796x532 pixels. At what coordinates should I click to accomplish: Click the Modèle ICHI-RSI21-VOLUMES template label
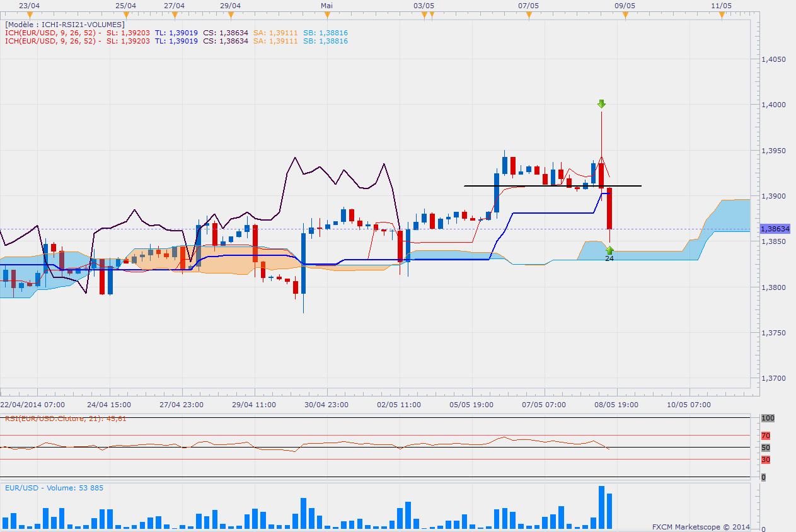(x=64, y=25)
